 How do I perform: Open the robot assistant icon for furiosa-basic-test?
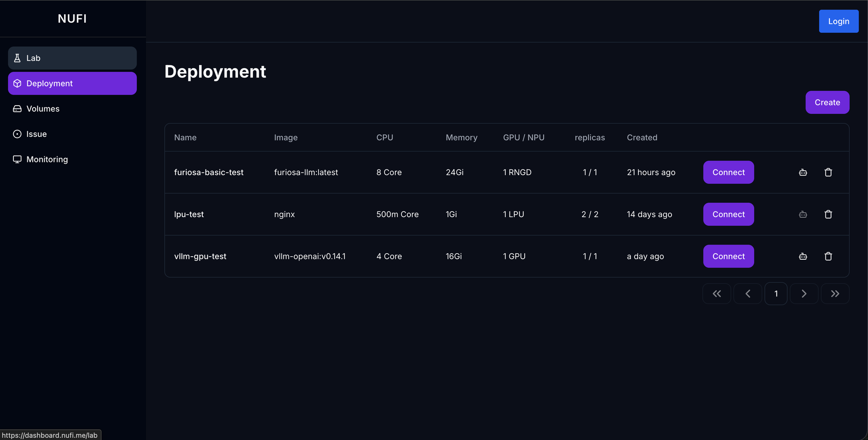[x=802, y=172]
